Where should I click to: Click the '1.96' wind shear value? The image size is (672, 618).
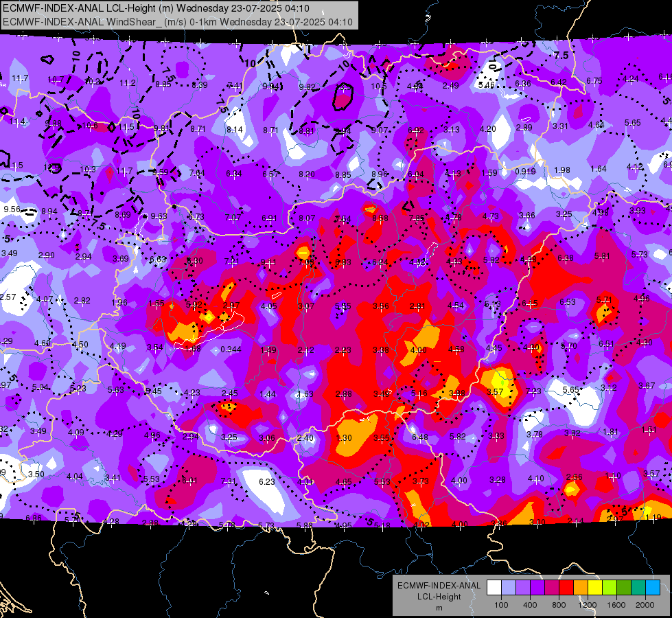coord(119,302)
